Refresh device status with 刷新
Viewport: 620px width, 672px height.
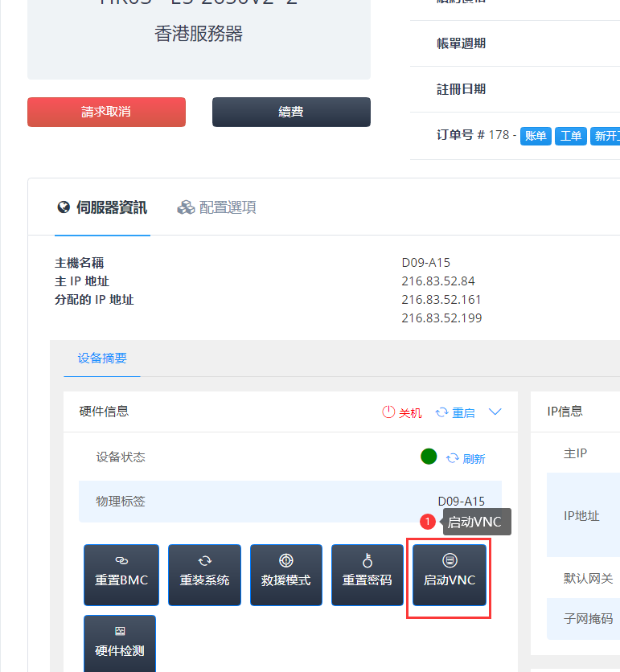click(x=466, y=458)
